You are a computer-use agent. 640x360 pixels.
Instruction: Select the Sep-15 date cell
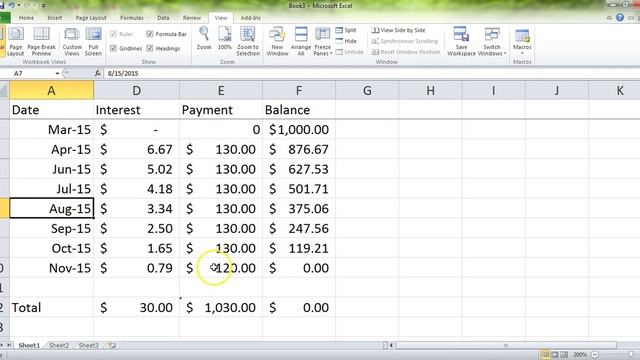tap(51, 228)
